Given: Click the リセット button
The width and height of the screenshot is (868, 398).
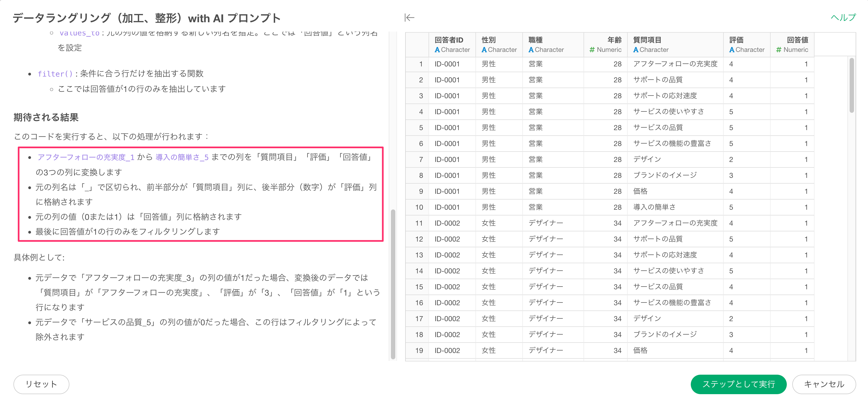Looking at the screenshot, I should (x=41, y=384).
